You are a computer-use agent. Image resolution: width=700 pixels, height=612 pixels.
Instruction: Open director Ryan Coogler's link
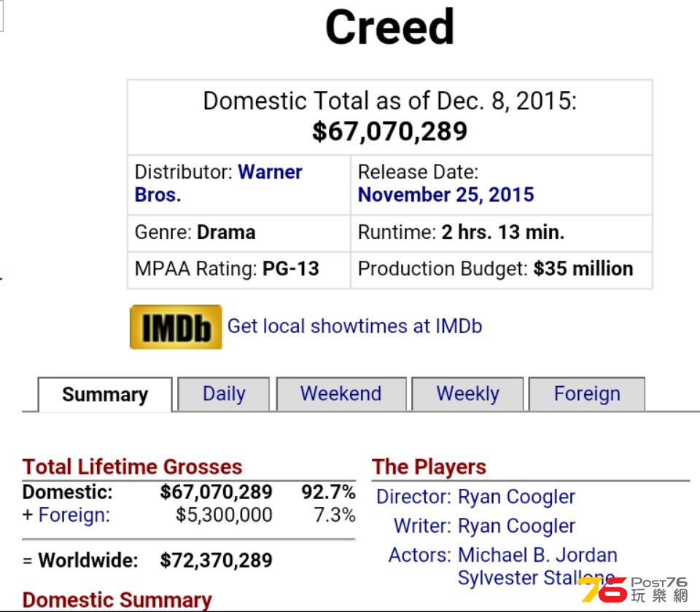tap(516, 497)
